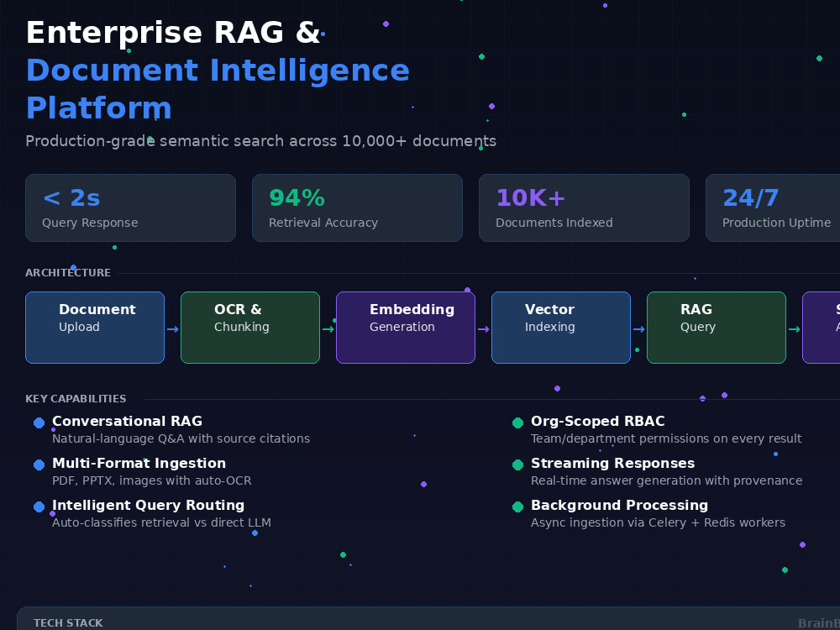Viewport: 840px width, 630px height.
Task: Click the 'Multi-Format Ingestion' heading
Action: point(139,464)
